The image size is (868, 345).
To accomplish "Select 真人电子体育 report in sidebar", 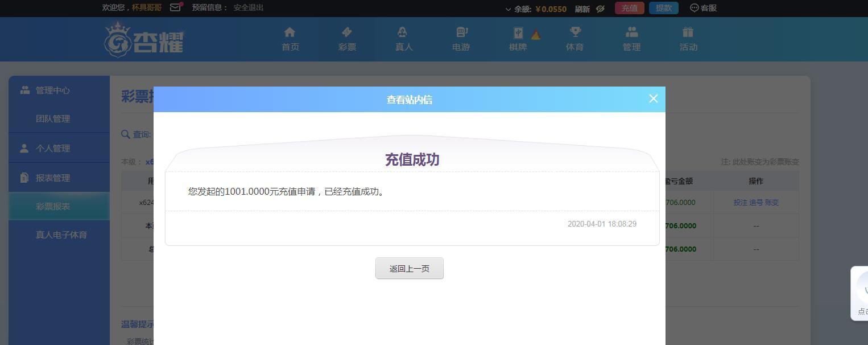I will 61,235.
